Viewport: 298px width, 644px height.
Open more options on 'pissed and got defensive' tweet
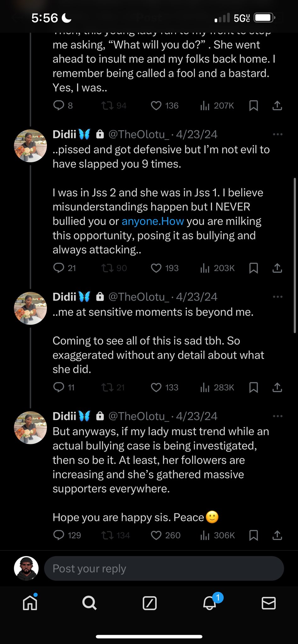tap(278, 135)
